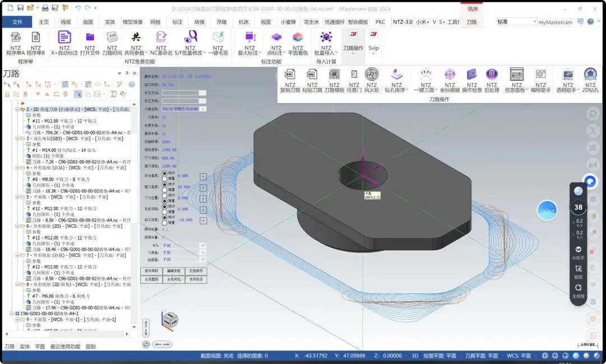Viewport: 606px width, 364px height.
Task: Switch to the 线框 ribbon tab
Action: pos(66,22)
